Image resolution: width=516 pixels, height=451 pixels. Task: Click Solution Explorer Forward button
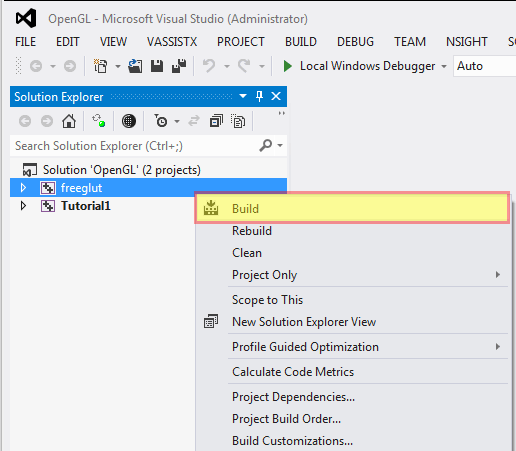[x=47, y=121]
